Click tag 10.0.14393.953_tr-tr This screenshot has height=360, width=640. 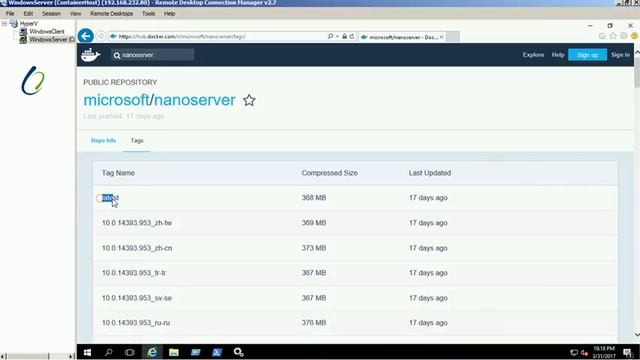(134, 273)
